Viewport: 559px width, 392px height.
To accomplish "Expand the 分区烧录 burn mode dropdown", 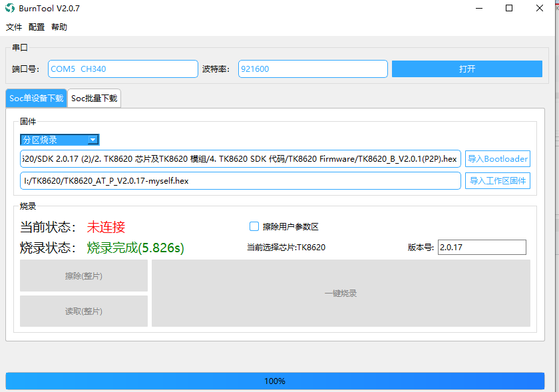I will (x=59, y=140).
